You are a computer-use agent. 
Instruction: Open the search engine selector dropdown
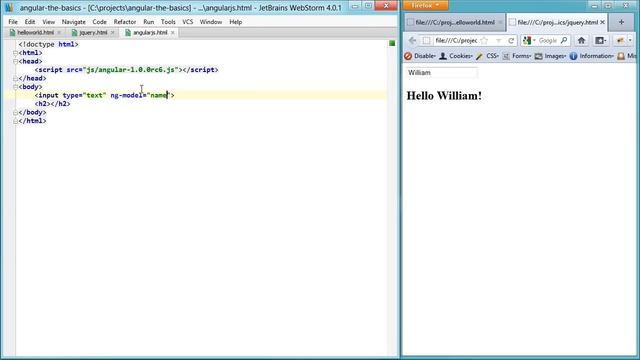click(529, 40)
